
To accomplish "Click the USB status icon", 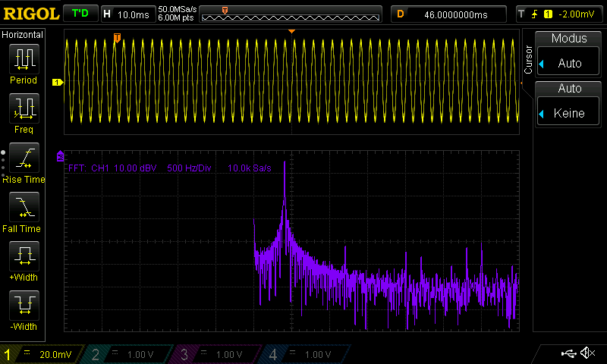I will 568,353.
